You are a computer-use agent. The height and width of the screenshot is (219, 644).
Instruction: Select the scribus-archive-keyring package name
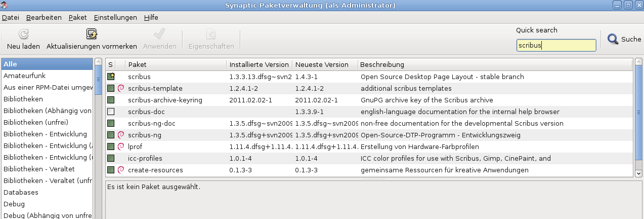point(165,100)
